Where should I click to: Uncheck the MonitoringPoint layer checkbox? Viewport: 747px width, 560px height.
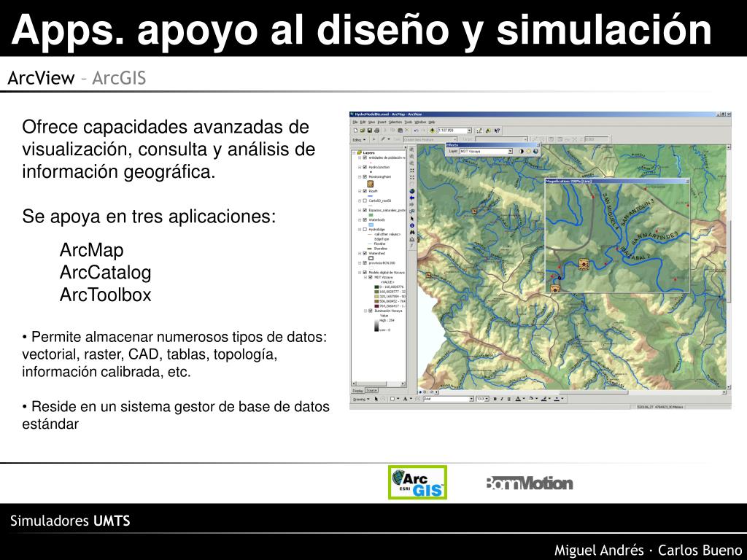pos(365,176)
